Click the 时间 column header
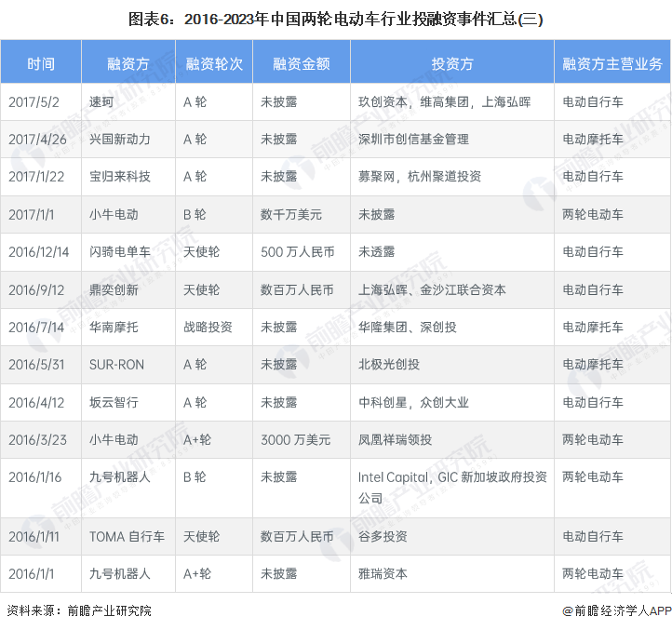Screen dimensions: 672x630 [41, 64]
